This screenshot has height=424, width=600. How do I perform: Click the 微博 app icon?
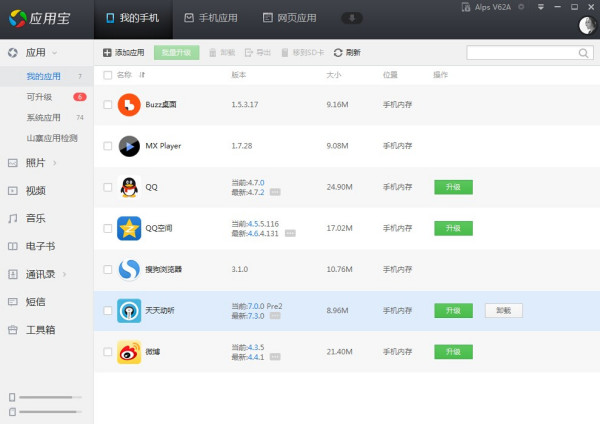click(x=129, y=352)
